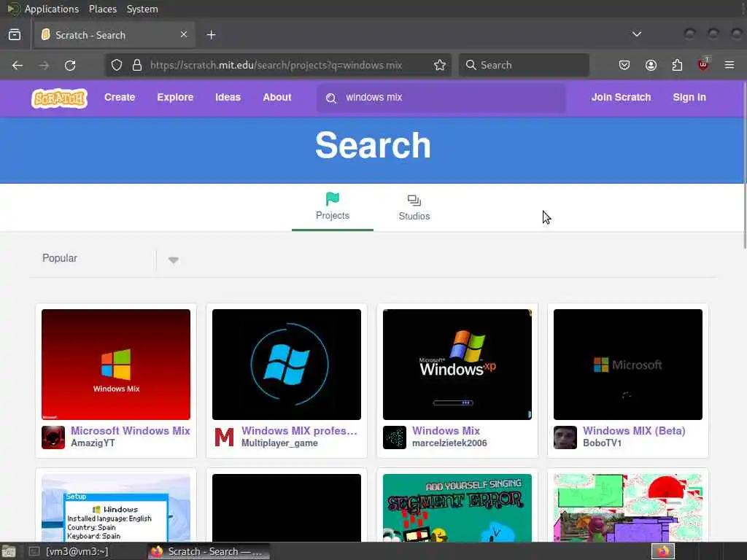Click the Studios stack icon

pos(414,200)
